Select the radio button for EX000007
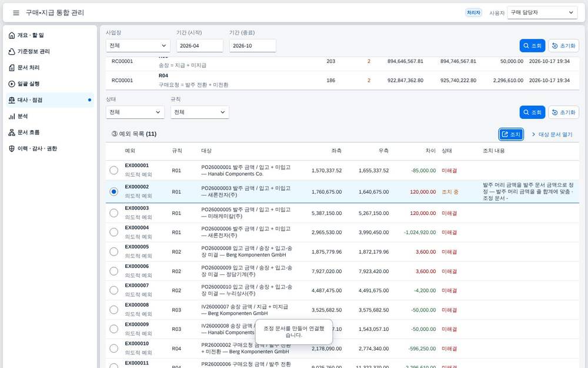Screen dimensions: 588x368 pos(113,290)
